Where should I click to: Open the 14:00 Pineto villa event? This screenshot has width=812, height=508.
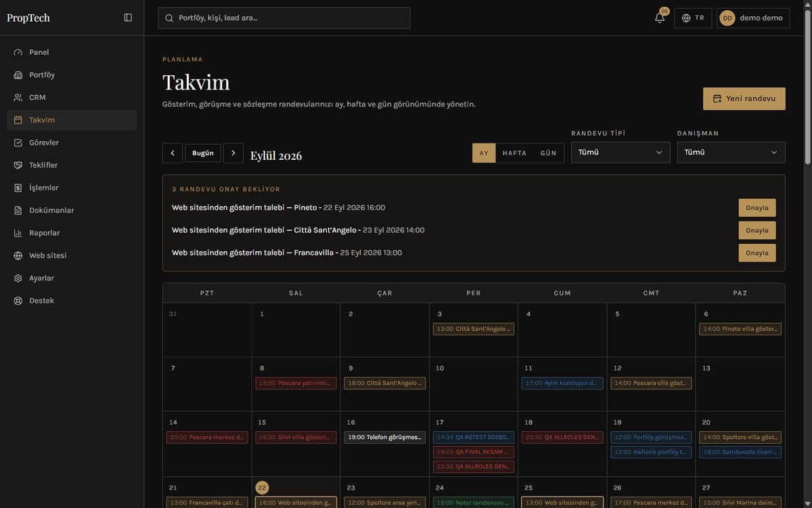tap(740, 329)
